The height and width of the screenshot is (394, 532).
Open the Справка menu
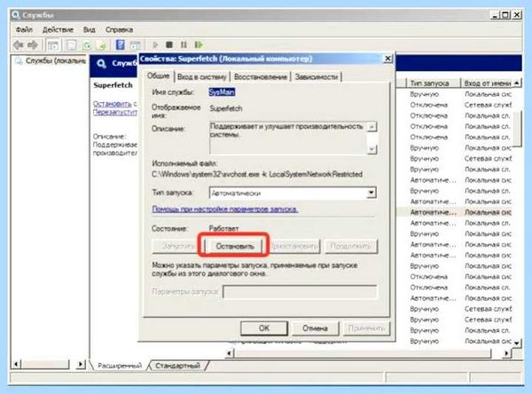pos(119,29)
